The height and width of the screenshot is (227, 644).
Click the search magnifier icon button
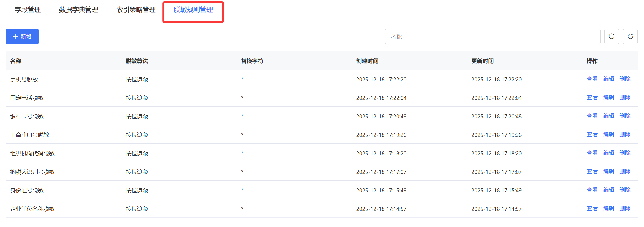(611, 36)
